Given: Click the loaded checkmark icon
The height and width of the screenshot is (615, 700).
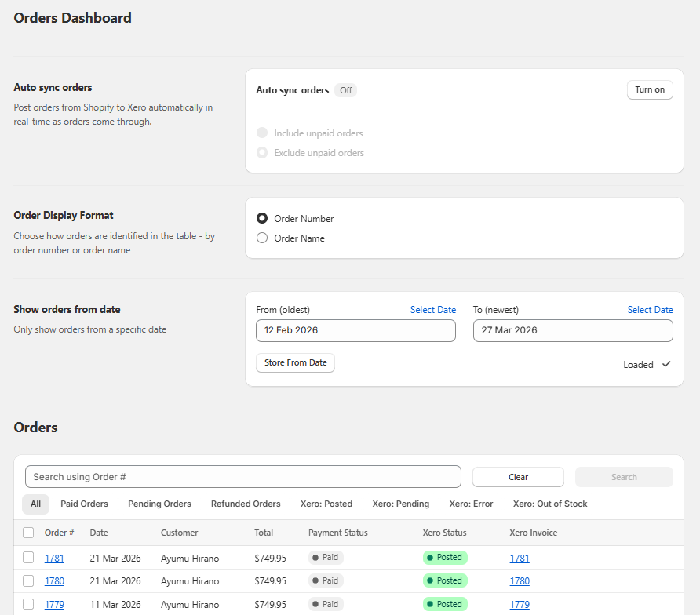Looking at the screenshot, I should point(666,364).
